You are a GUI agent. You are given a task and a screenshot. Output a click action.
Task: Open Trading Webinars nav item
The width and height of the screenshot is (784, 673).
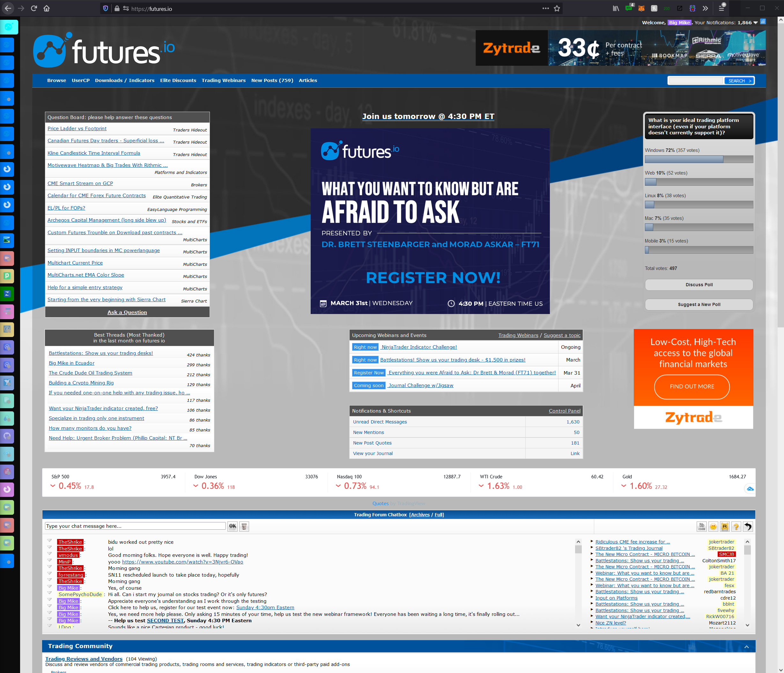click(224, 80)
